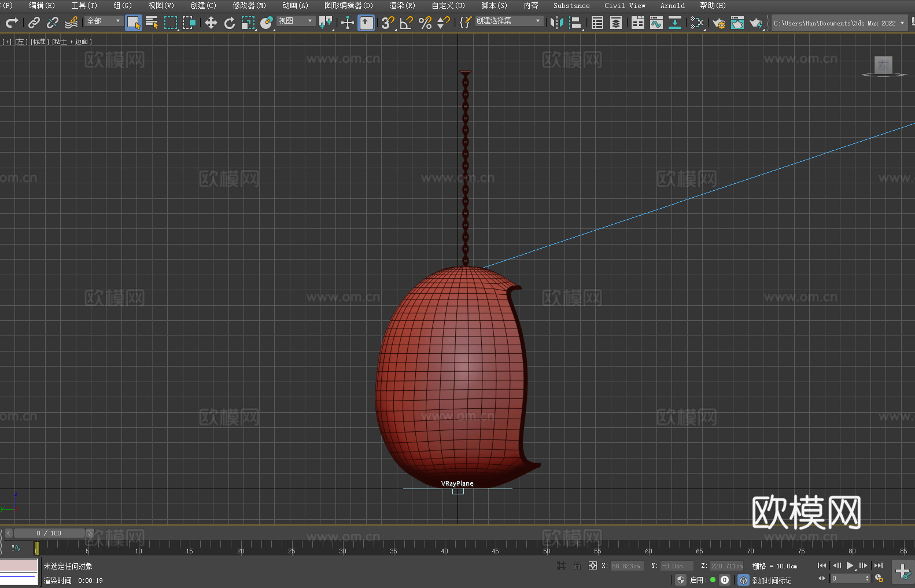Image resolution: width=915 pixels, height=588 pixels.
Task: Toggle Keyboard Shortcut Override button
Action: coord(366,23)
